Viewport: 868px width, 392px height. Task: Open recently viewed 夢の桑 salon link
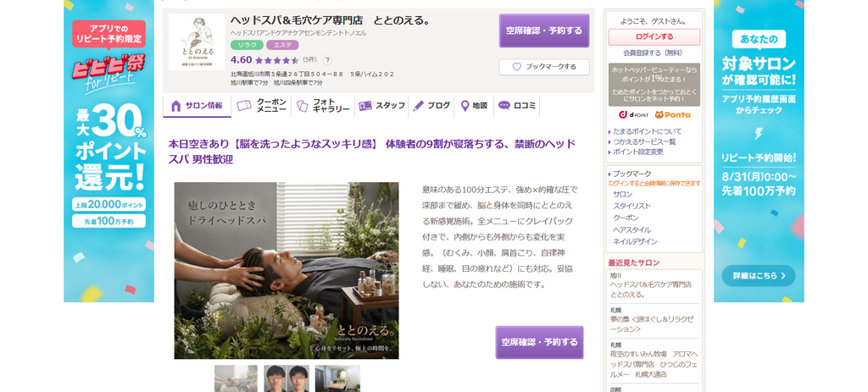click(651, 324)
